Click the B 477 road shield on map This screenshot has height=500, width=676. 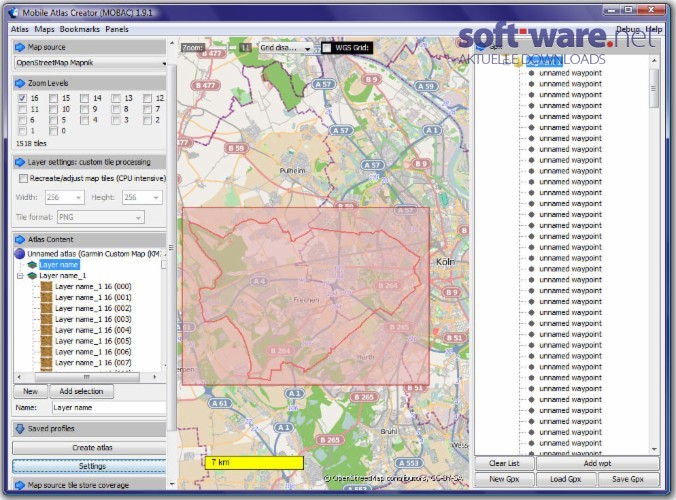tap(206, 85)
